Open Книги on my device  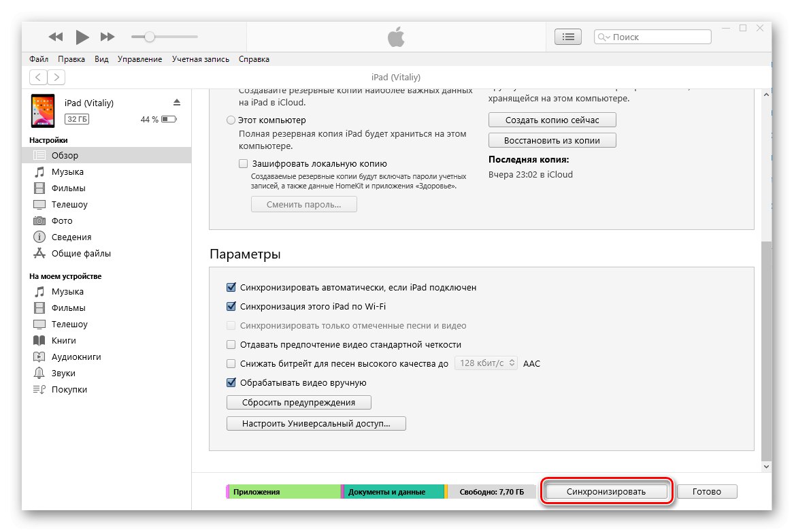pos(63,341)
